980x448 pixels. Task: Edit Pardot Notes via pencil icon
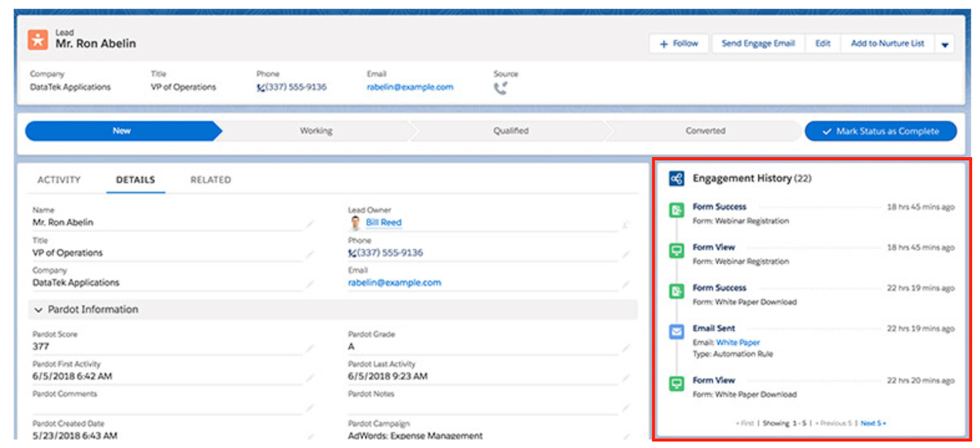pos(625,407)
